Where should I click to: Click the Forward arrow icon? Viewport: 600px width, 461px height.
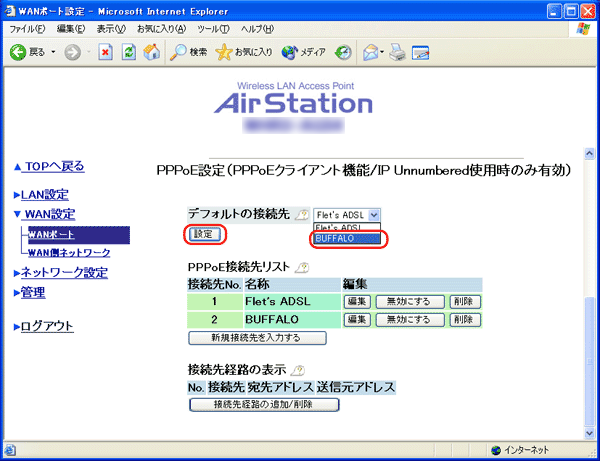coord(72,52)
